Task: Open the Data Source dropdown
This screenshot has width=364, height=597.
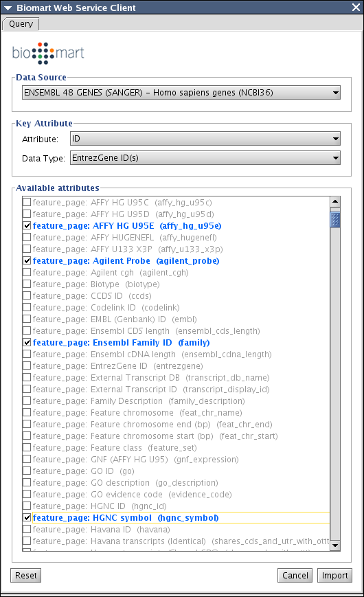Action: [181, 93]
